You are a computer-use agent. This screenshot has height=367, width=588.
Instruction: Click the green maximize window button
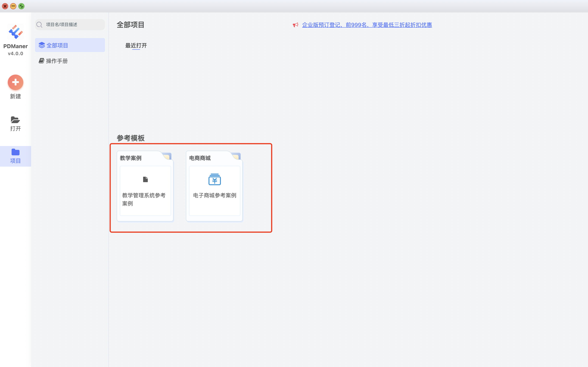coord(21,6)
